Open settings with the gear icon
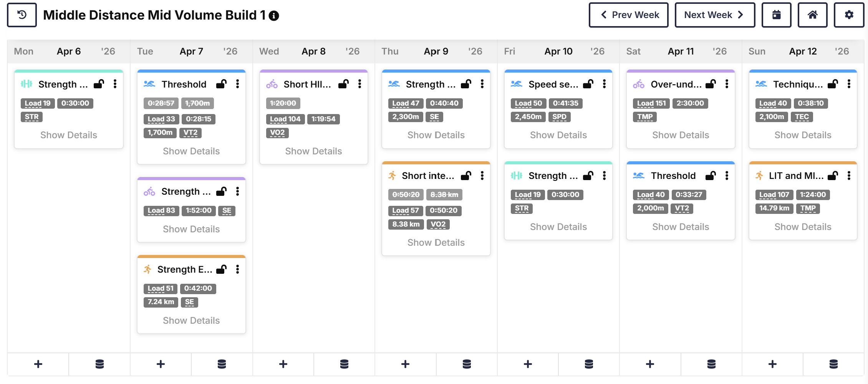The width and height of the screenshot is (868, 384). click(x=849, y=15)
